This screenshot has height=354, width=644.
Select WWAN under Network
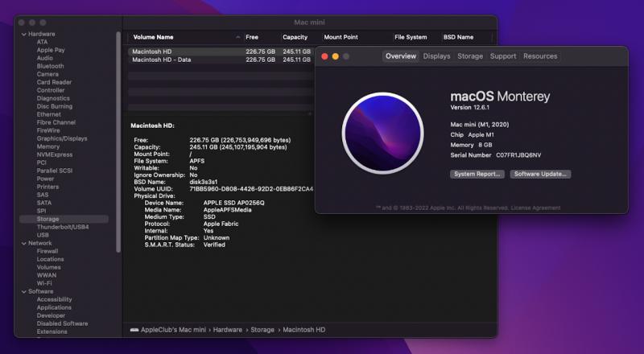coord(47,275)
